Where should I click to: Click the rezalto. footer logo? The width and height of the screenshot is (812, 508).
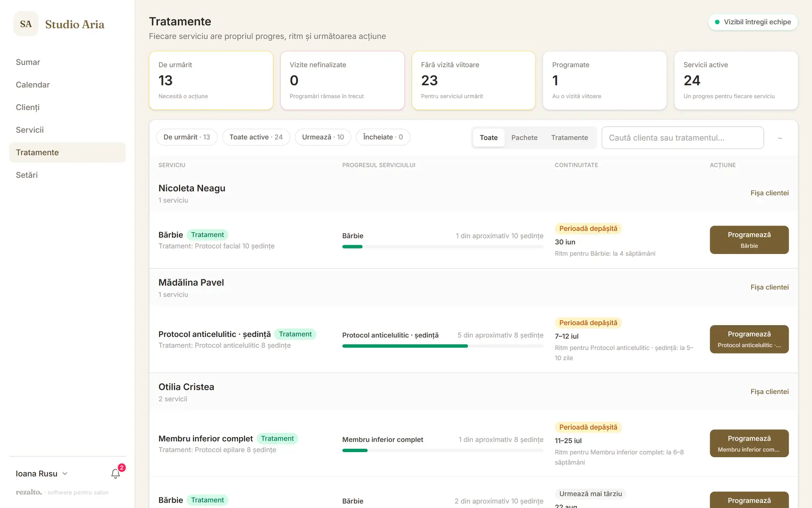pos(29,492)
